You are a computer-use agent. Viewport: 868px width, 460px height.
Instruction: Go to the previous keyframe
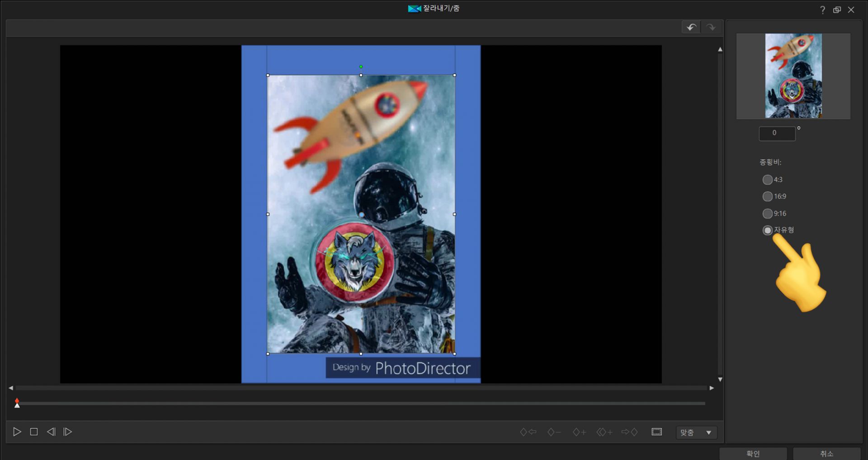click(x=528, y=432)
